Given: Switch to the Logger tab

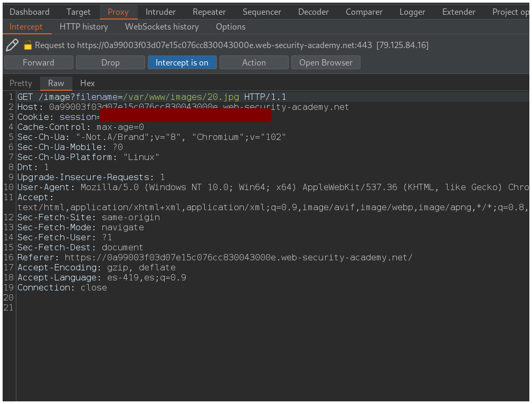Looking at the screenshot, I should tap(412, 12).
